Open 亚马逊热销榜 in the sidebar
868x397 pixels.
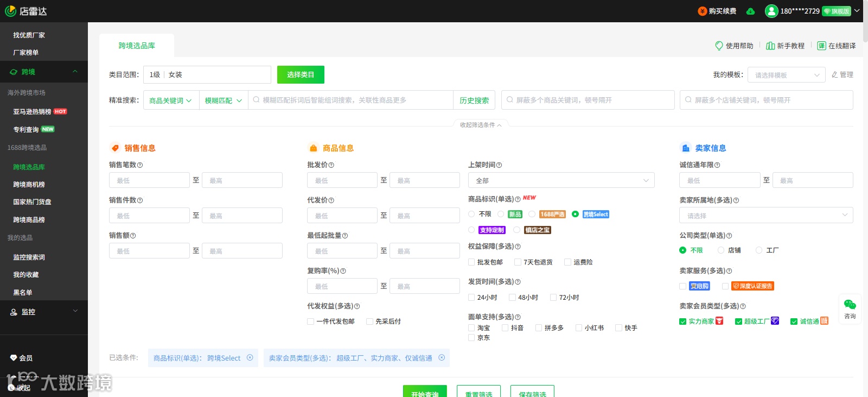[x=32, y=112]
